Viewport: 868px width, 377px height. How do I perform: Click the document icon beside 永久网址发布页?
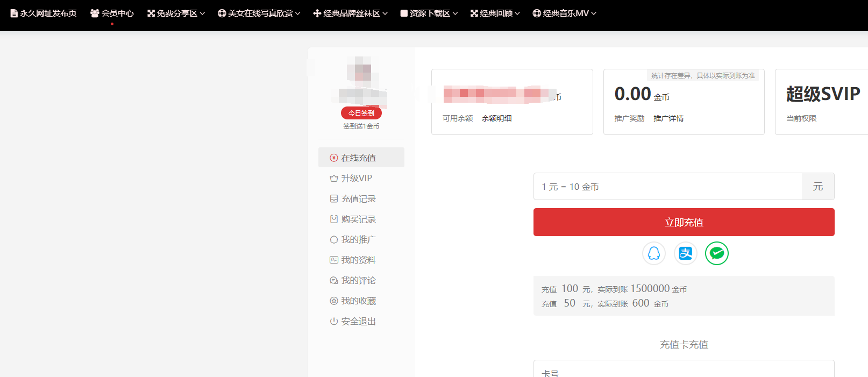14,13
